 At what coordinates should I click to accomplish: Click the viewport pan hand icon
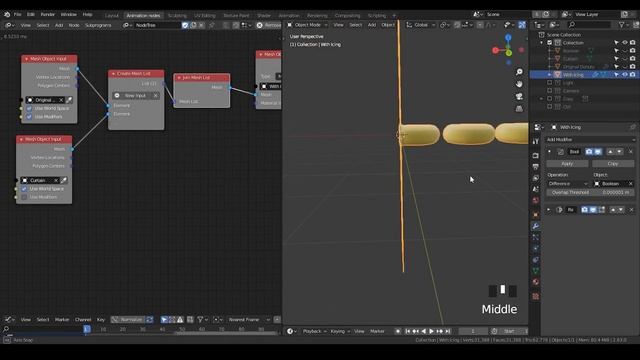pos(519,84)
